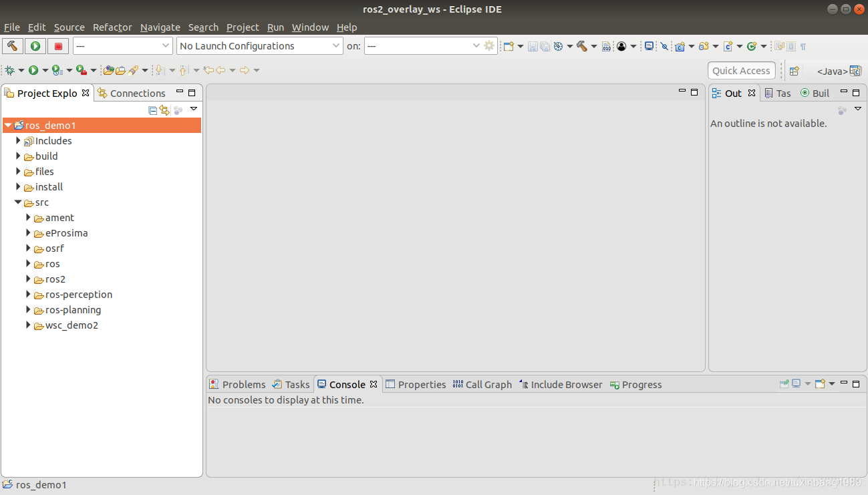Click the External Tools toolbox icon

point(81,70)
